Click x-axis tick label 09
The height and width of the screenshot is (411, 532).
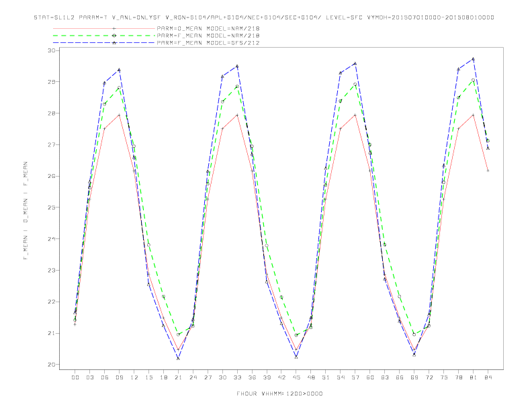119,377
